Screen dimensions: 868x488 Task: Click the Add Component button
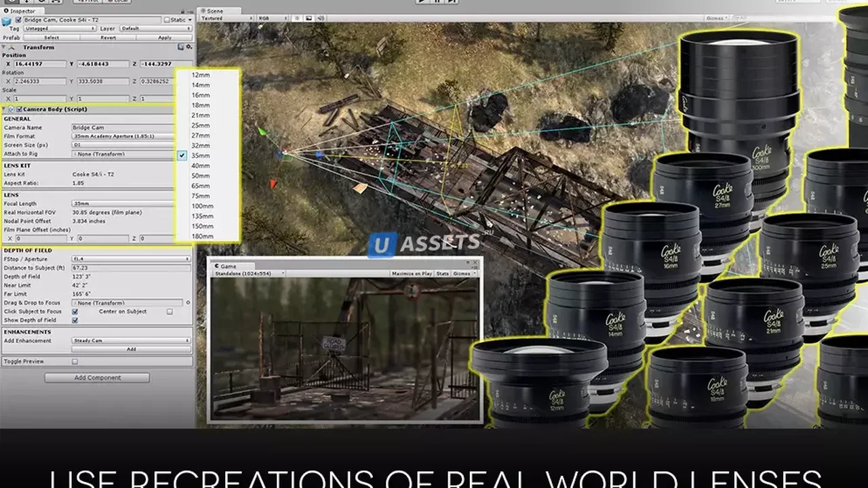pos(97,378)
